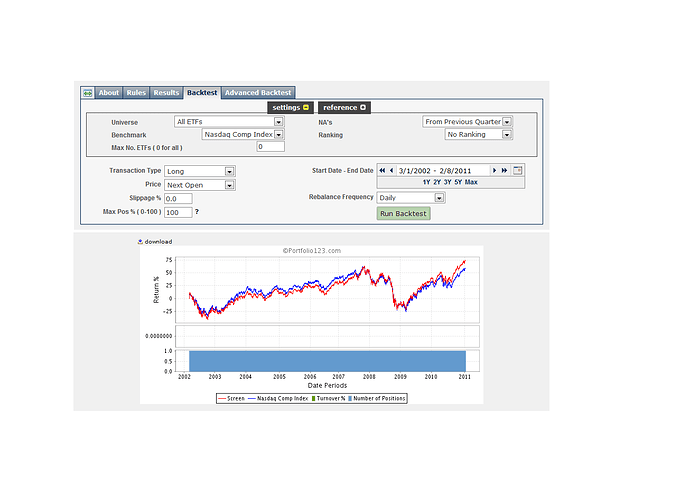Screen dimensions: 690x487
Task: Select the Backtest tab
Action: [202, 93]
